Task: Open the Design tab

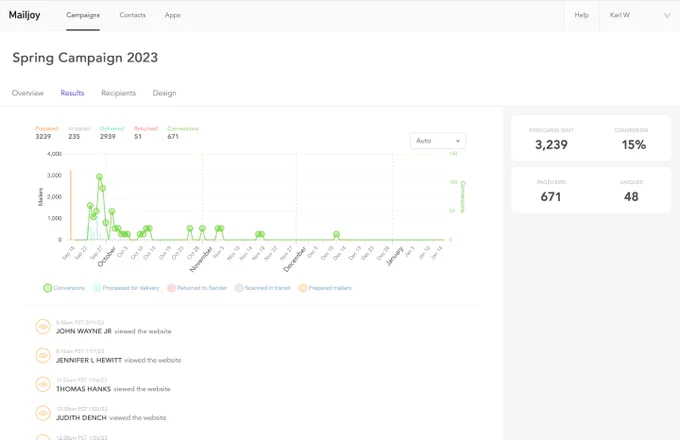Action: [164, 93]
